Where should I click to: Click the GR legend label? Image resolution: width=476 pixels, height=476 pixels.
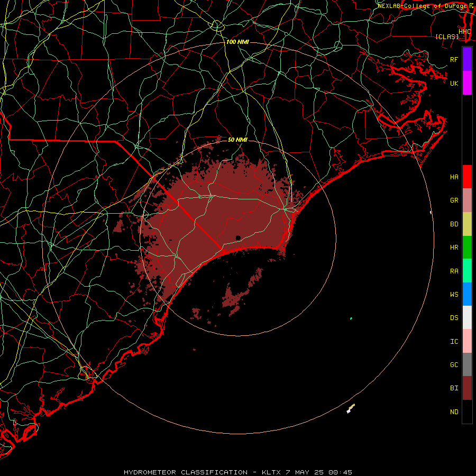[454, 200]
